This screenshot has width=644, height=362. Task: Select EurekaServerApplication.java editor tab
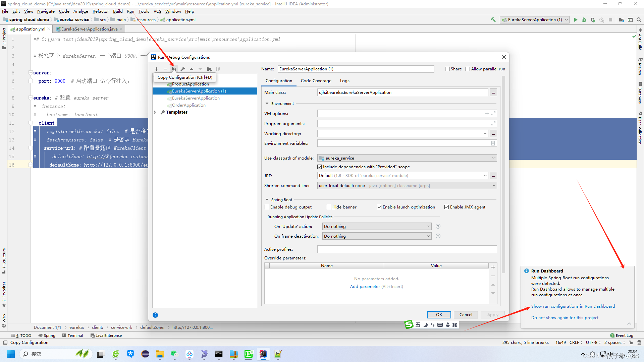click(x=89, y=29)
